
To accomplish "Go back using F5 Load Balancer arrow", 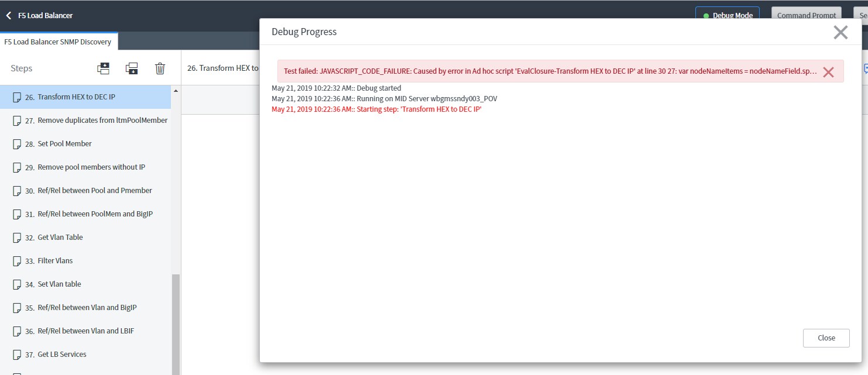I will (x=9, y=16).
